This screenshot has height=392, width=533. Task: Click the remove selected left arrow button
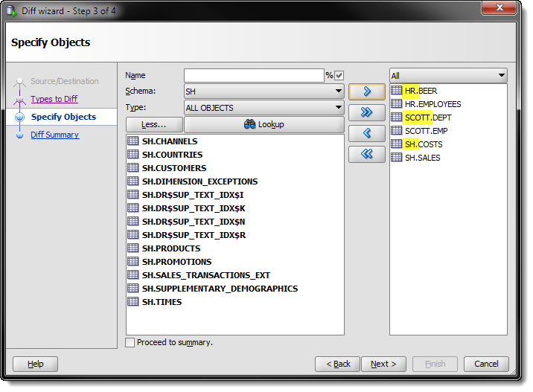(x=367, y=133)
